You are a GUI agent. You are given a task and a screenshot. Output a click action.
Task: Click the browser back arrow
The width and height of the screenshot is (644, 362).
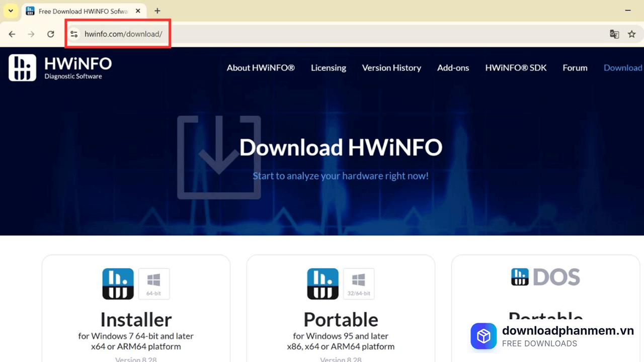(12, 34)
